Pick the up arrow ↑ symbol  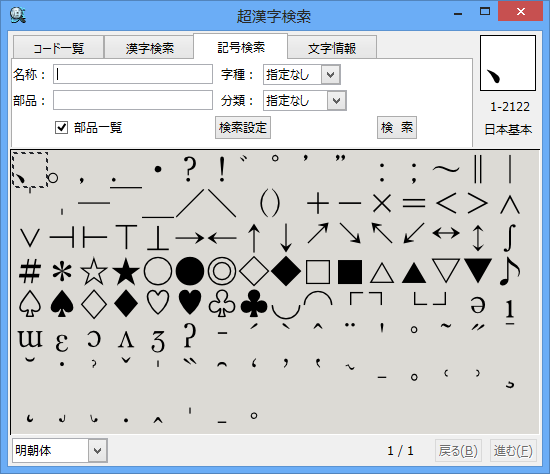click(254, 238)
